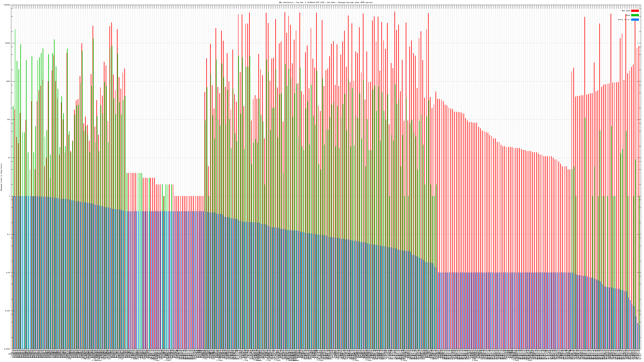
Task: Click the 10 y-axis tick label
Action: pyautogui.click(x=9, y=158)
